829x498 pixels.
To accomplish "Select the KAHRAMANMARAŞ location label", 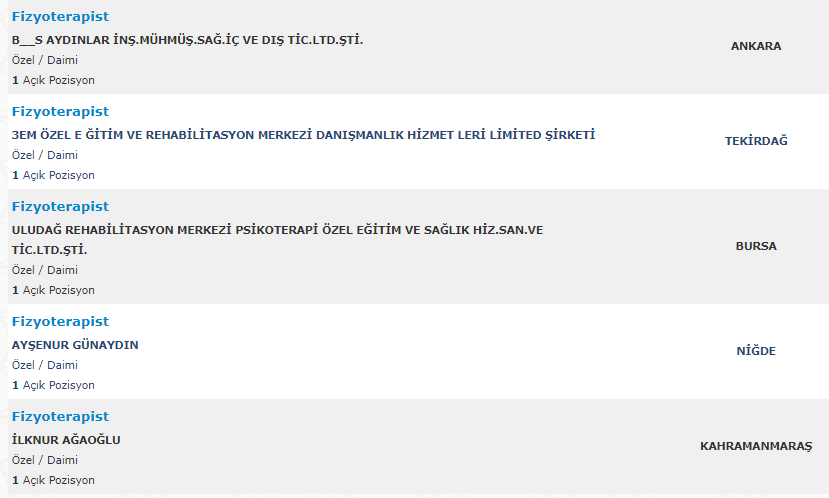I will coord(756,446).
